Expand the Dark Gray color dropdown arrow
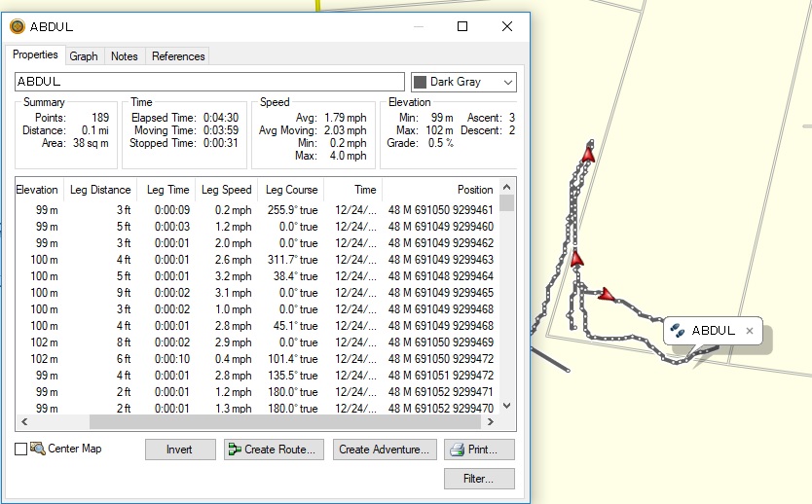 point(506,82)
